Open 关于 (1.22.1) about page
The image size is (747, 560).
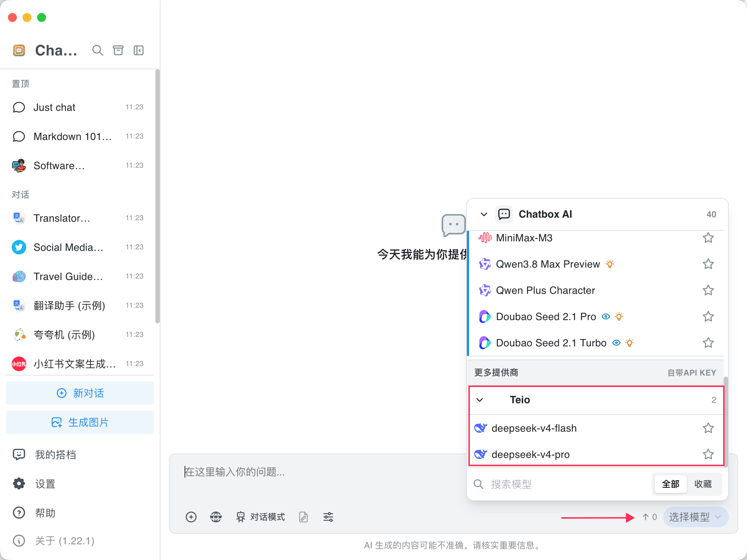click(80, 541)
